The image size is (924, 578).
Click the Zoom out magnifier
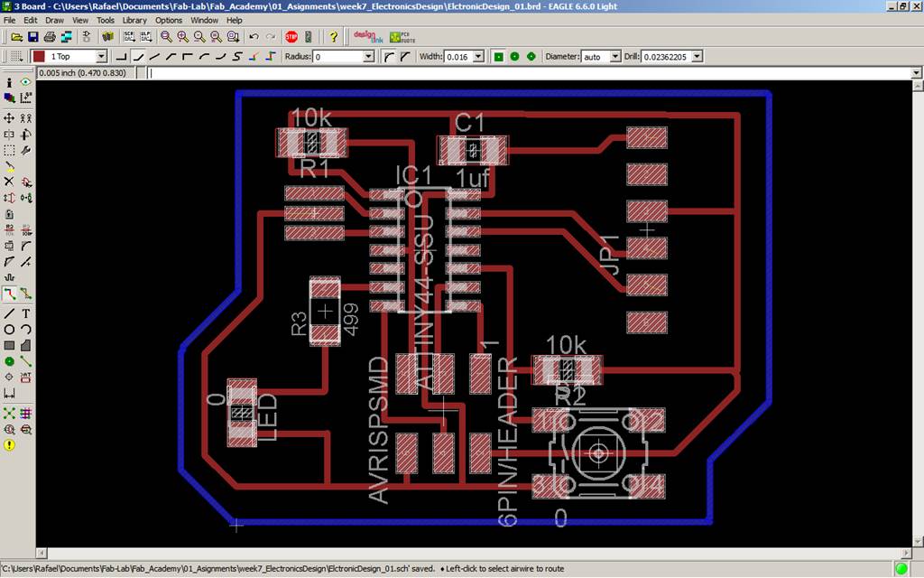click(199, 37)
